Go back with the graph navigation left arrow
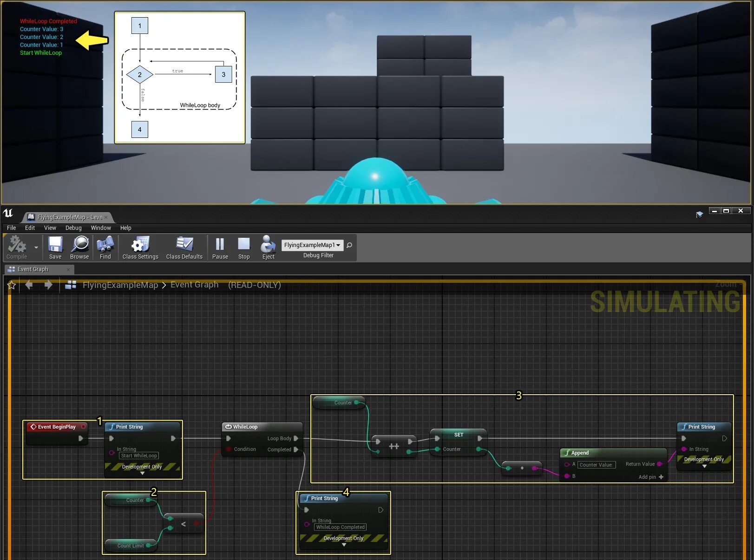The width and height of the screenshot is (754, 560). point(29,285)
